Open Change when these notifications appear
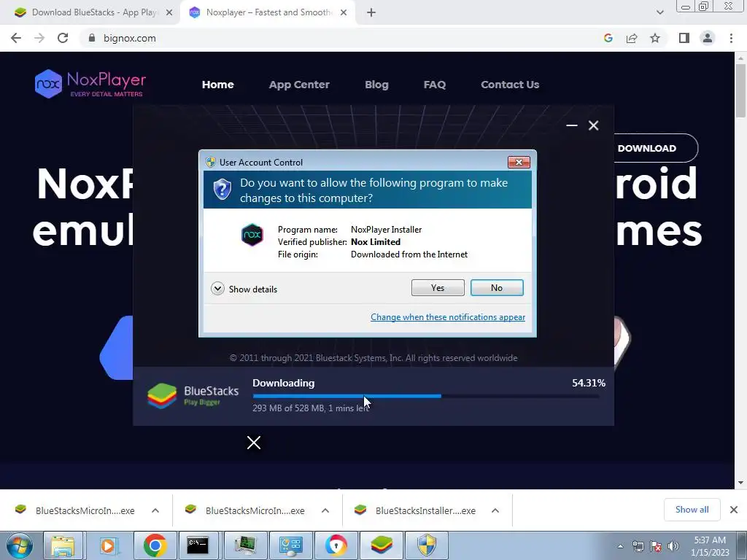The width and height of the screenshot is (747, 560). [x=448, y=317]
